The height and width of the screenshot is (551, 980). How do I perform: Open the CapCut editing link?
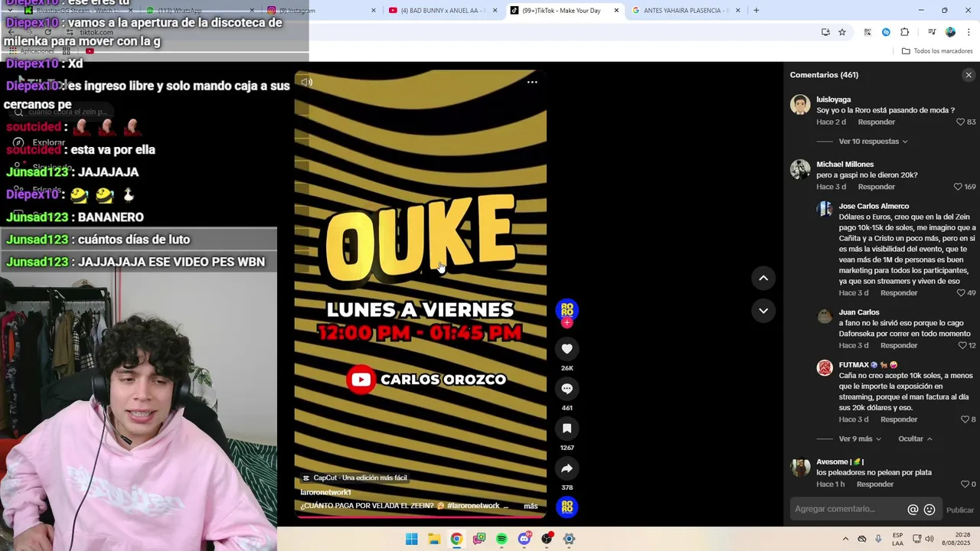pyautogui.click(x=354, y=478)
